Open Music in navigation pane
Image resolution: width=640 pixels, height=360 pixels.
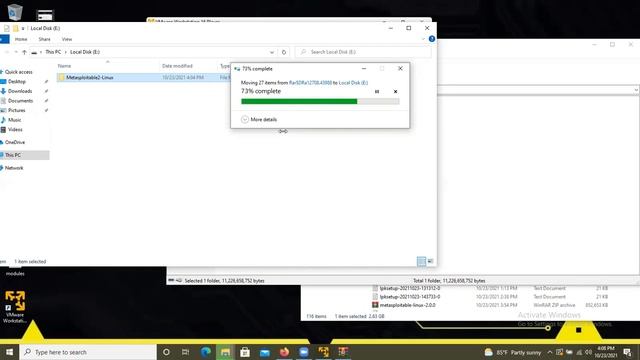(x=14, y=120)
